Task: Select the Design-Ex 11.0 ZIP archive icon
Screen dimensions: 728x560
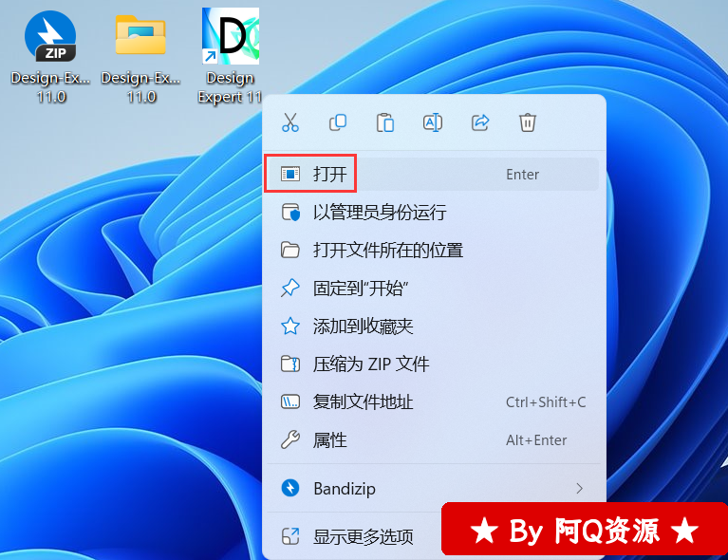Action: [50, 37]
